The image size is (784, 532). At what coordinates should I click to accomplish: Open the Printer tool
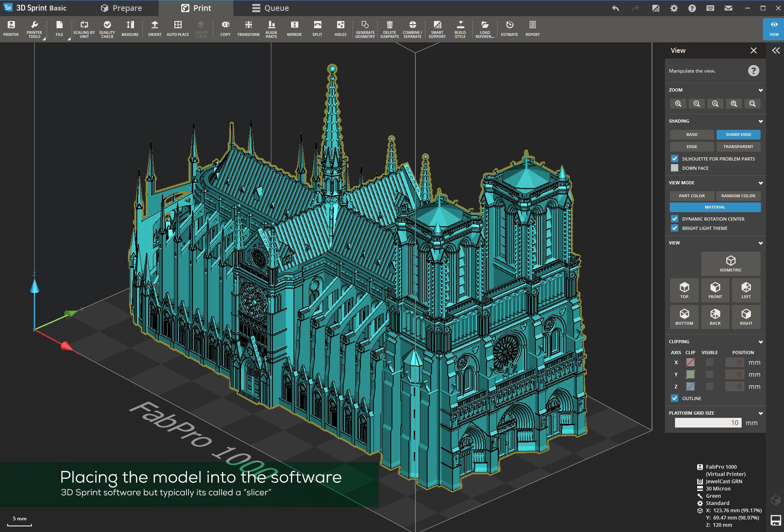[11, 29]
